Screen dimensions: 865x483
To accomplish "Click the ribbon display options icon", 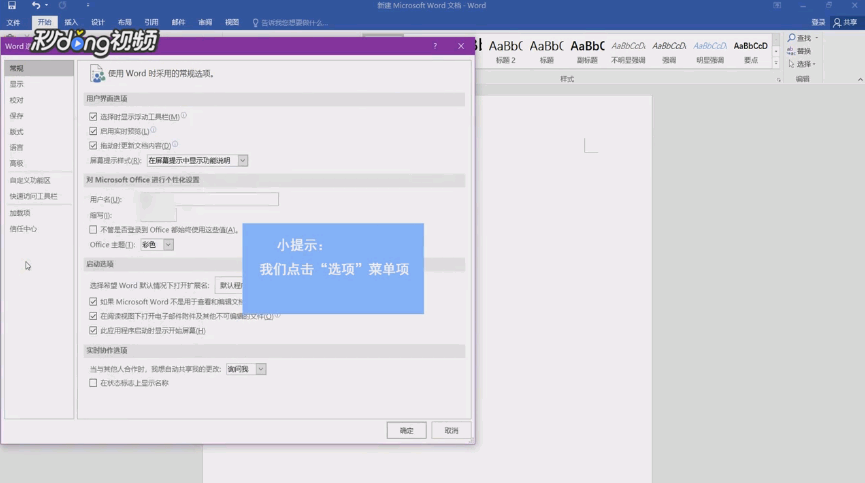I will pyautogui.click(x=777, y=6).
